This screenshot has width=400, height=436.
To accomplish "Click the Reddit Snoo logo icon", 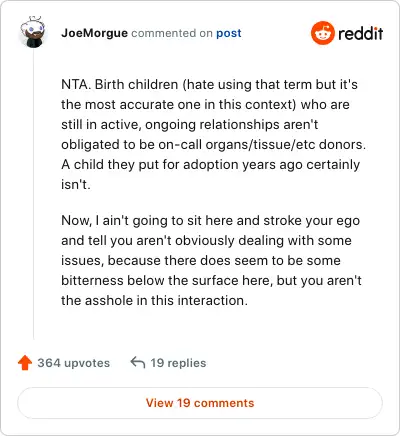I will [x=322, y=33].
